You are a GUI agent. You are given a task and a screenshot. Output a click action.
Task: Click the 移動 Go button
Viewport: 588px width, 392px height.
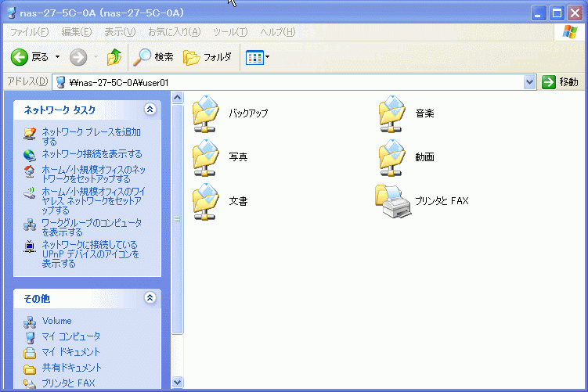click(x=561, y=82)
